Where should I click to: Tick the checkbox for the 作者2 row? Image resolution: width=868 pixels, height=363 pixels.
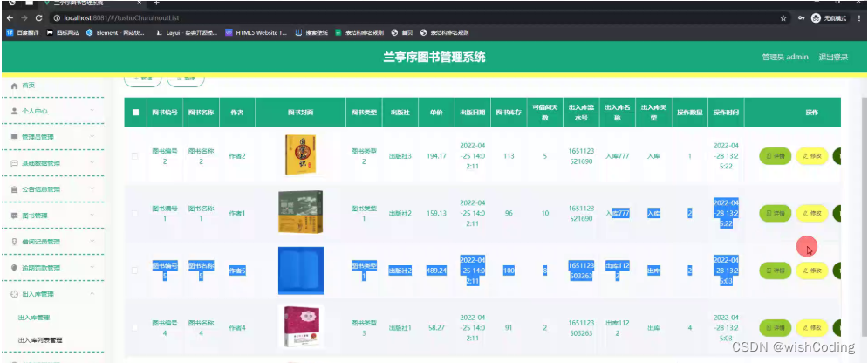pyautogui.click(x=135, y=156)
